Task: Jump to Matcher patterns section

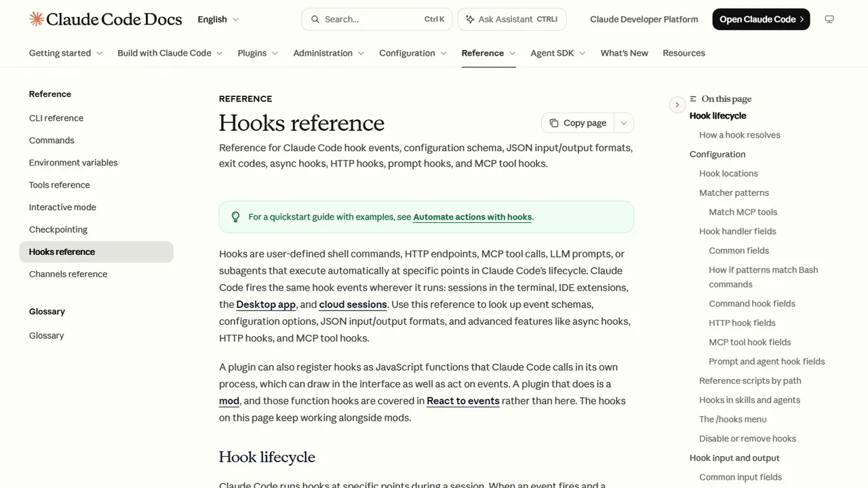Action: pos(734,192)
